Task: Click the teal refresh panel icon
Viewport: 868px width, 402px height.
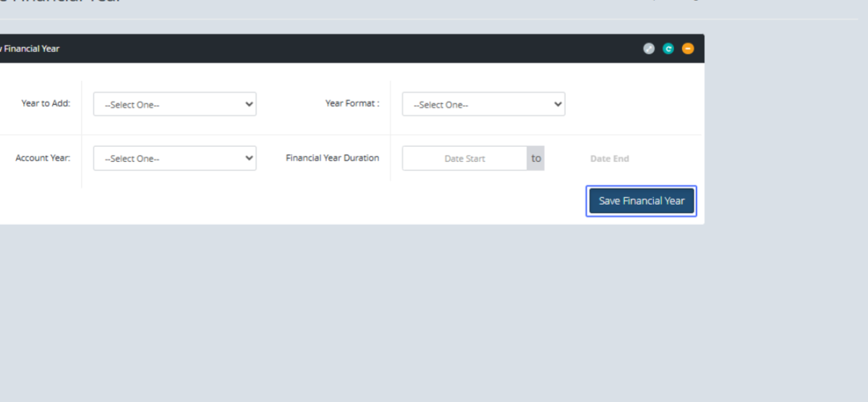Action: tap(668, 48)
